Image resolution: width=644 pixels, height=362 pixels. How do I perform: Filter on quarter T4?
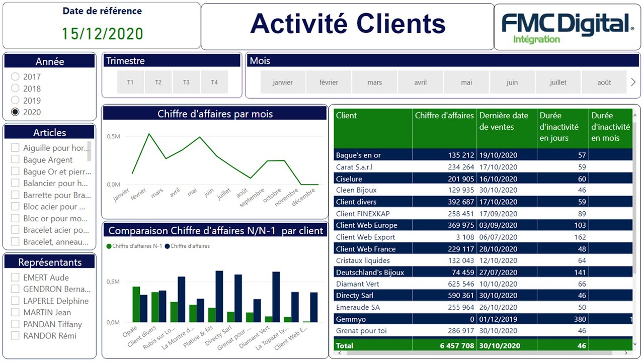tap(214, 82)
